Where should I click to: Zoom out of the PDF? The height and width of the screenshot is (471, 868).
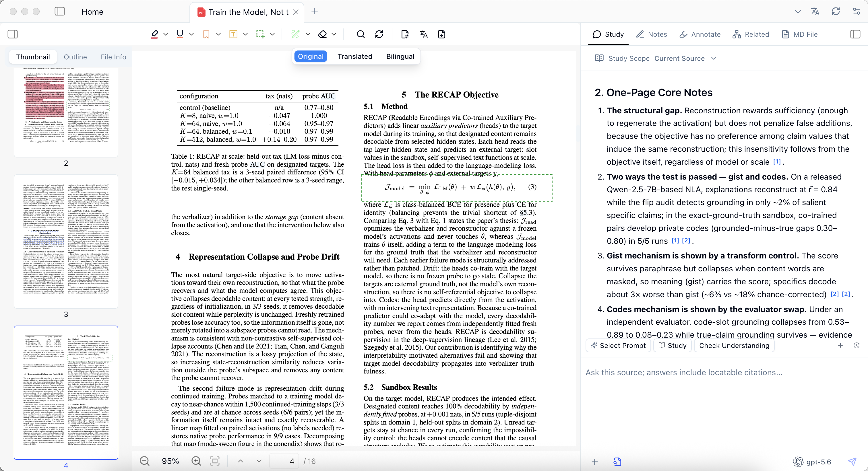pyautogui.click(x=145, y=461)
